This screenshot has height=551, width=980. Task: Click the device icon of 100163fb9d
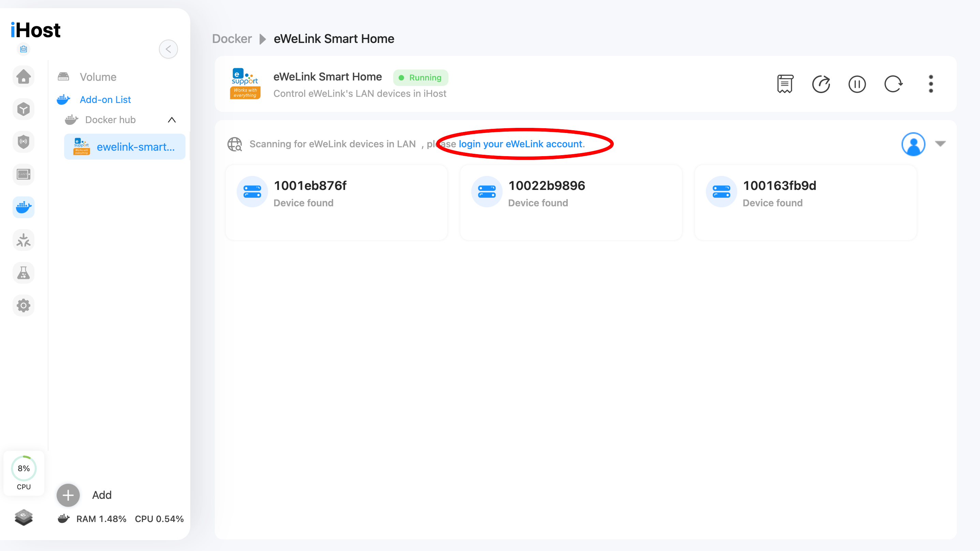point(721,191)
